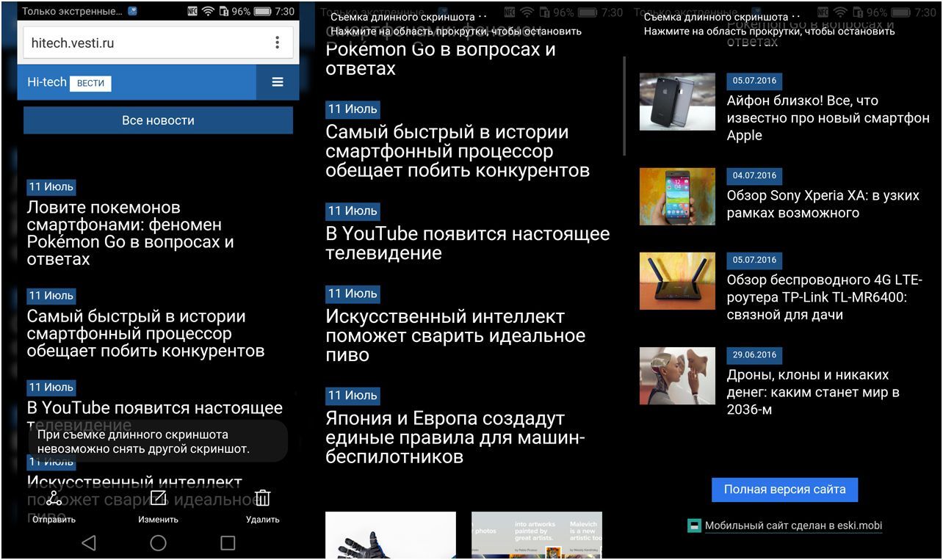Viewport: 943px width, 560px height.
Task: Open the robot face article thumbnail
Action: pyautogui.click(x=677, y=376)
